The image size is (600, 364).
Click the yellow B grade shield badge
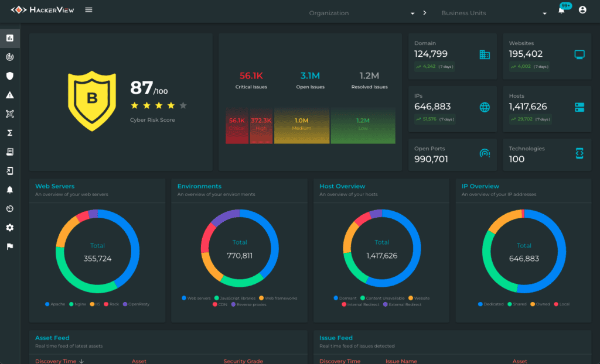pyautogui.click(x=92, y=101)
